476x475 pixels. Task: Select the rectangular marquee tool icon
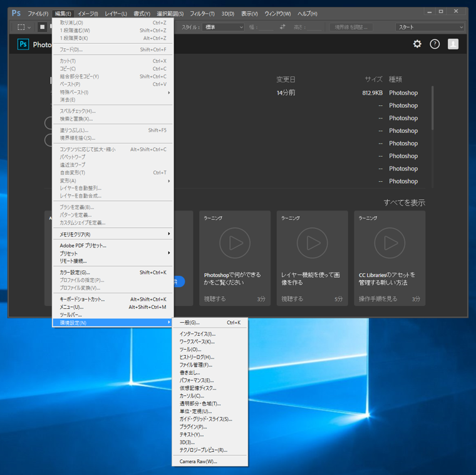21,27
